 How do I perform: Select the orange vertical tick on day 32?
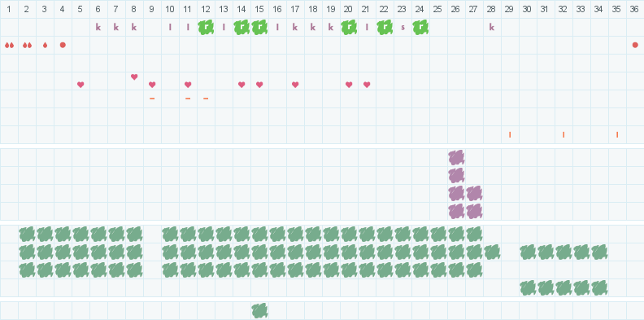pos(563,134)
